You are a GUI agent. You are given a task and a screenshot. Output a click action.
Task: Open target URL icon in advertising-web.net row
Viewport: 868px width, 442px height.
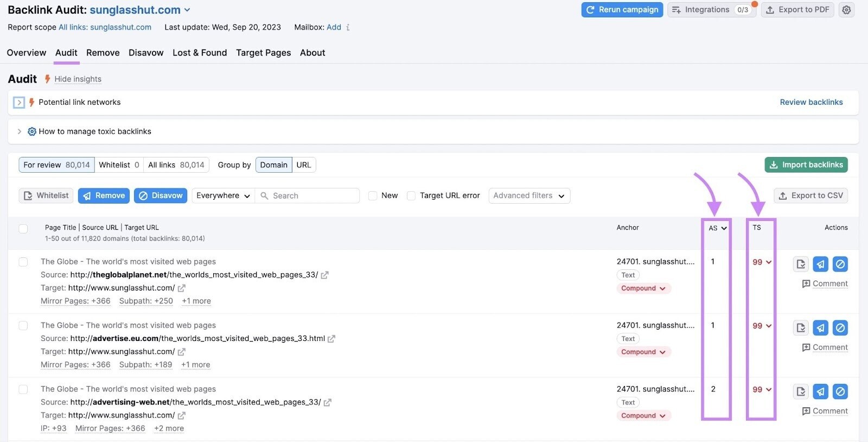(181, 415)
